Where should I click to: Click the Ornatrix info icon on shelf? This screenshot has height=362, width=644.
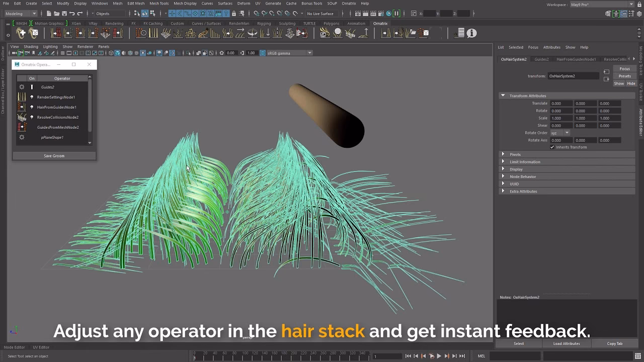coord(471,33)
